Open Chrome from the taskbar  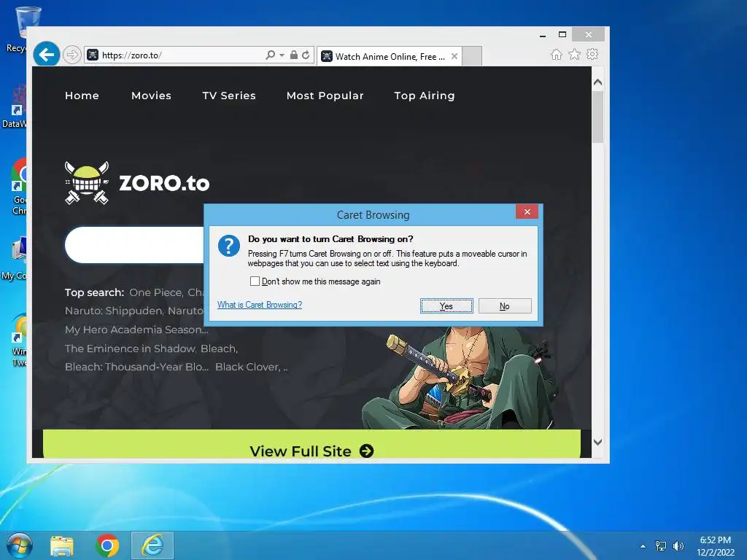(107, 545)
